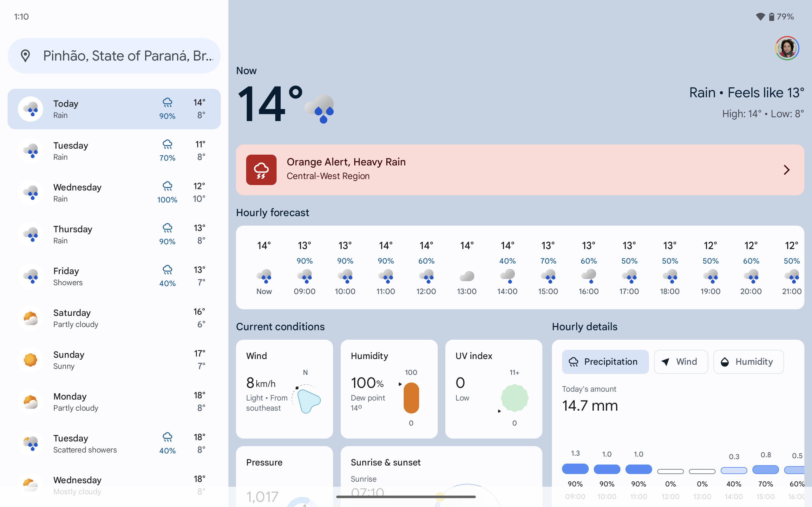Select the Precipitation chip in Hourly details
The height and width of the screenshot is (507, 812).
click(x=605, y=362)
